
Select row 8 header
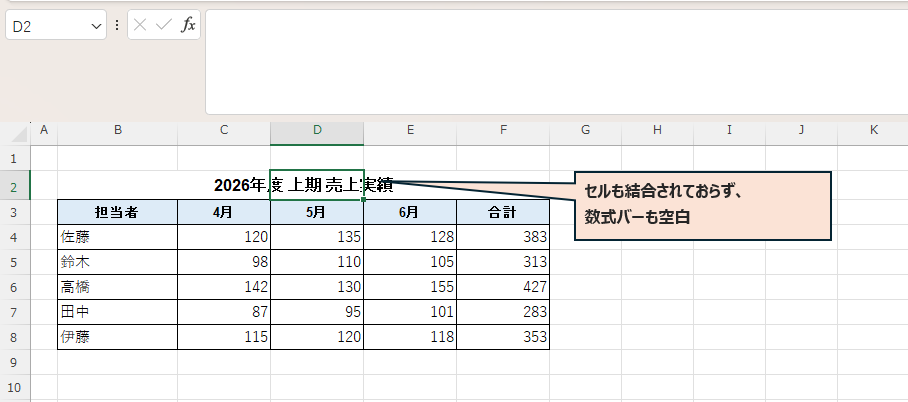click(15, 337)
